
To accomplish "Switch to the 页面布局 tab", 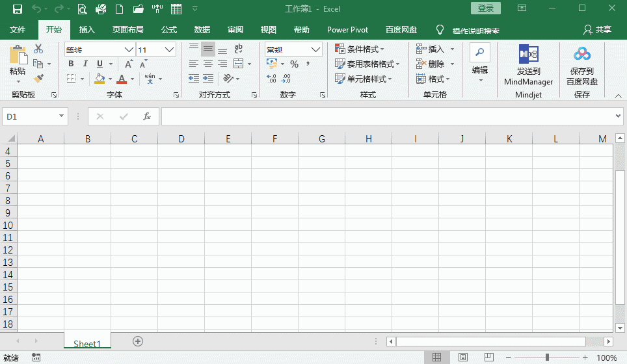I will 127,30.
